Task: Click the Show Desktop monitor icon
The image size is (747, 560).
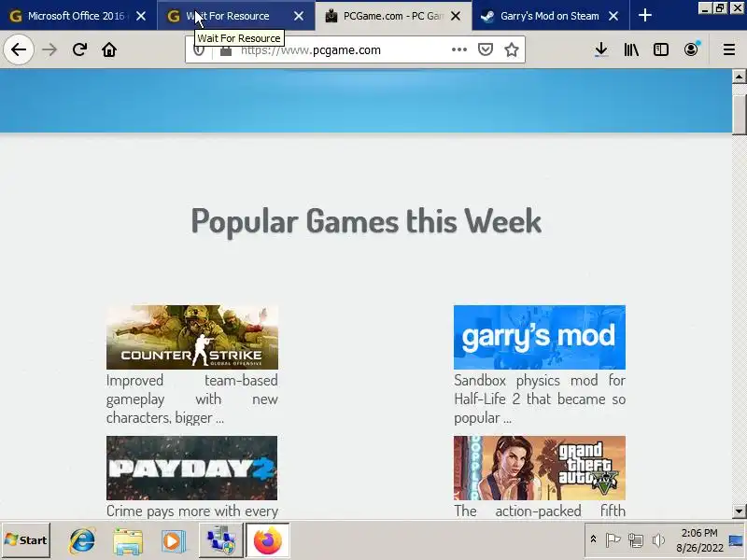Action: (737, 540)
